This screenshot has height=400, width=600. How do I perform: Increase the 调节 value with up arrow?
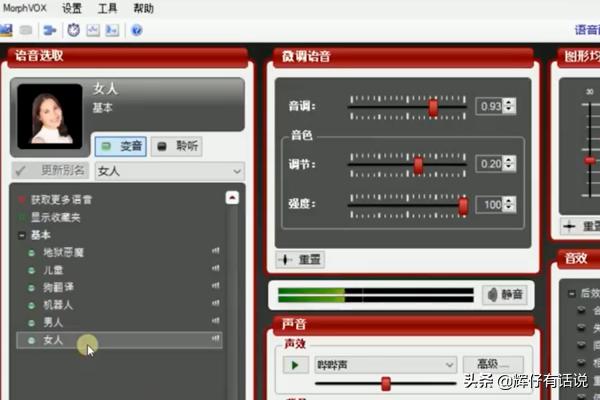pos(509,160)
